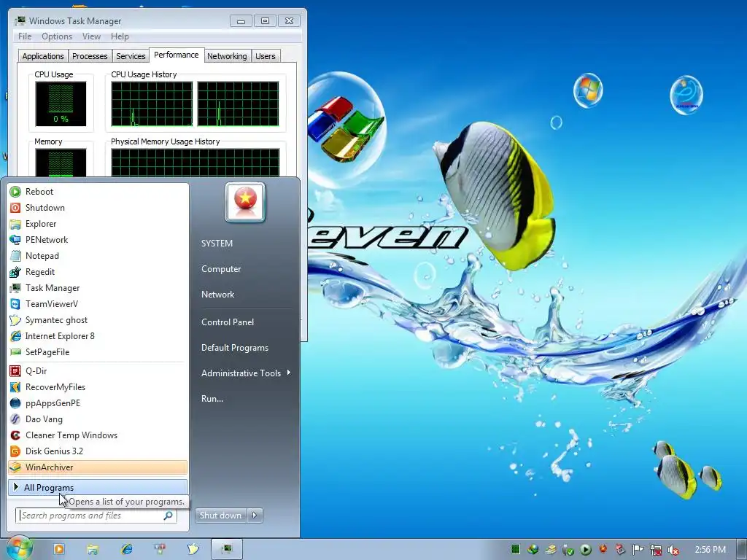Screen dimensions: 747x560
Task: Switch to the Applications tab
Action: [x=43, y=56]
